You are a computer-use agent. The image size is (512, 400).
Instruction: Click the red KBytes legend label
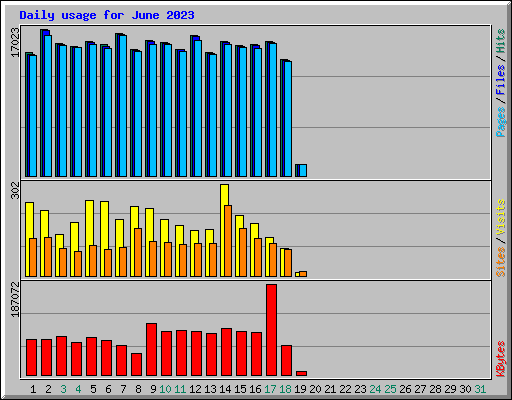[x=500, y=359]
